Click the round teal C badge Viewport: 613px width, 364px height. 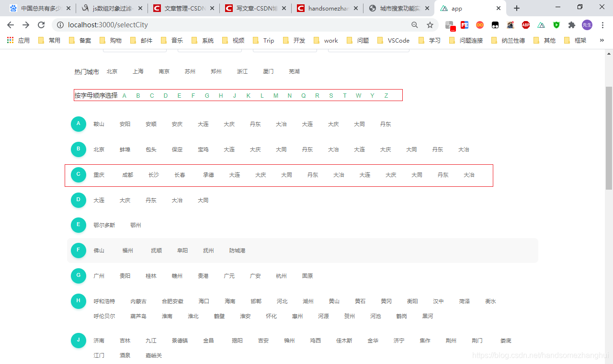coord(78,174)
